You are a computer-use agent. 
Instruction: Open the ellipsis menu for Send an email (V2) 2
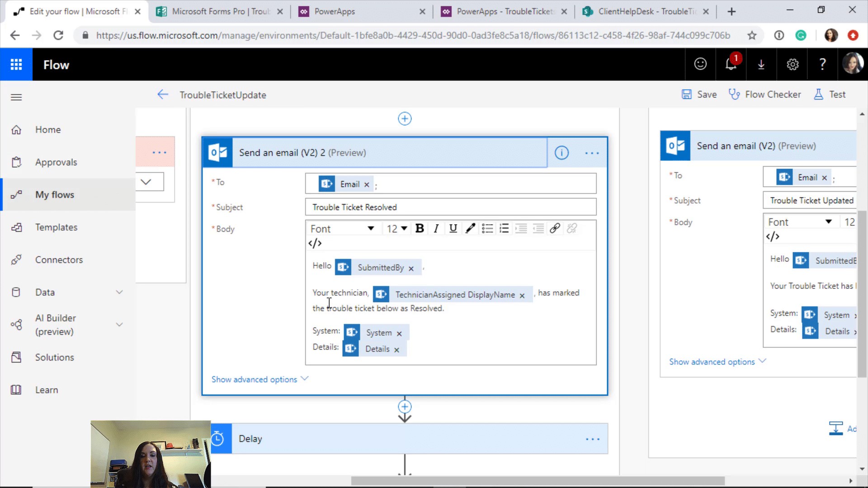coord(592,153)
